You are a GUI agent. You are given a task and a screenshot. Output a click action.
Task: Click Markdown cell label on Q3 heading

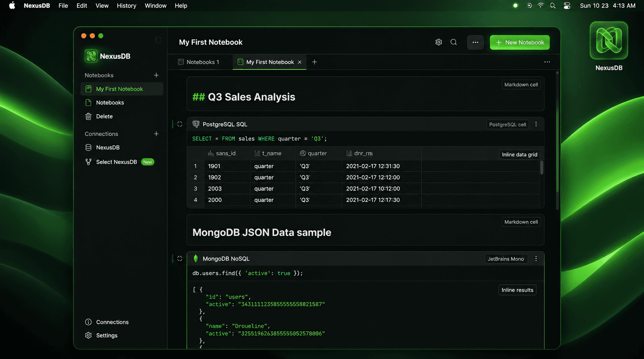(521, 85)
